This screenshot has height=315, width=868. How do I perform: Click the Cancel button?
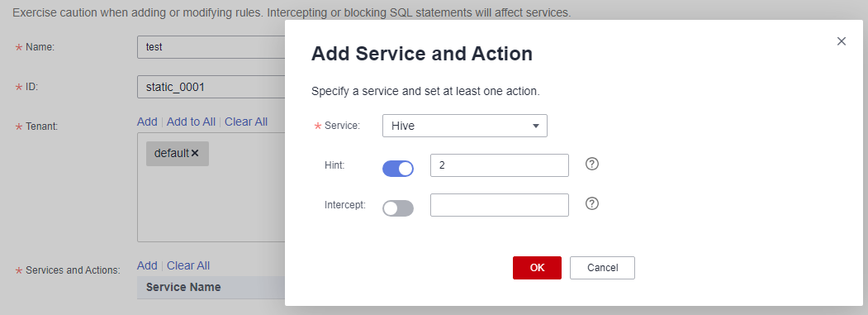point(602,268)
